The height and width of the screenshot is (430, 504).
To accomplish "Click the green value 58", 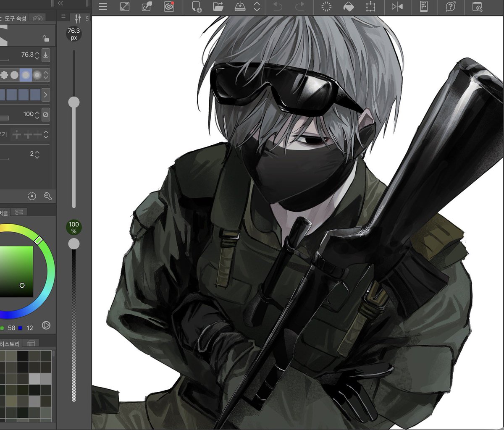I will pos(11,328).
